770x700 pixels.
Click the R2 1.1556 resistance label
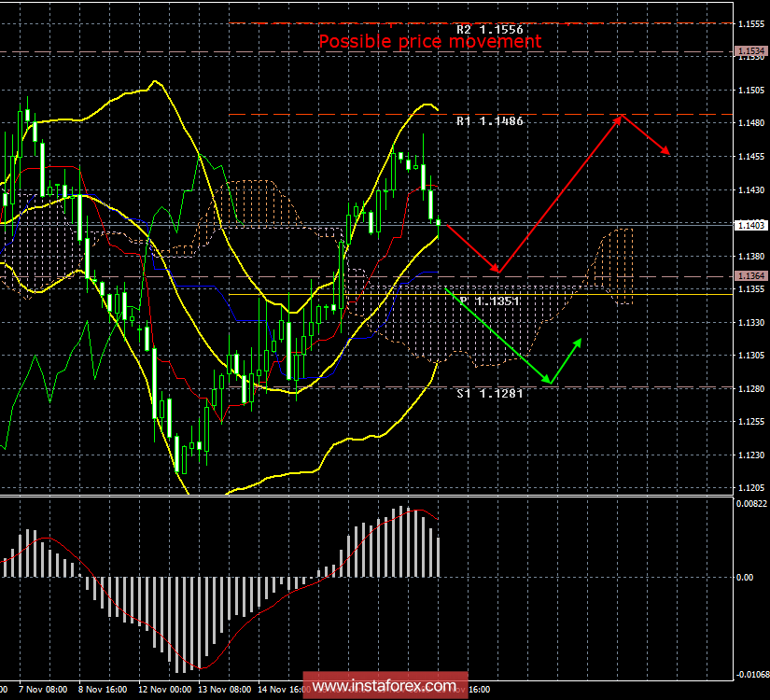coord(490,30)
